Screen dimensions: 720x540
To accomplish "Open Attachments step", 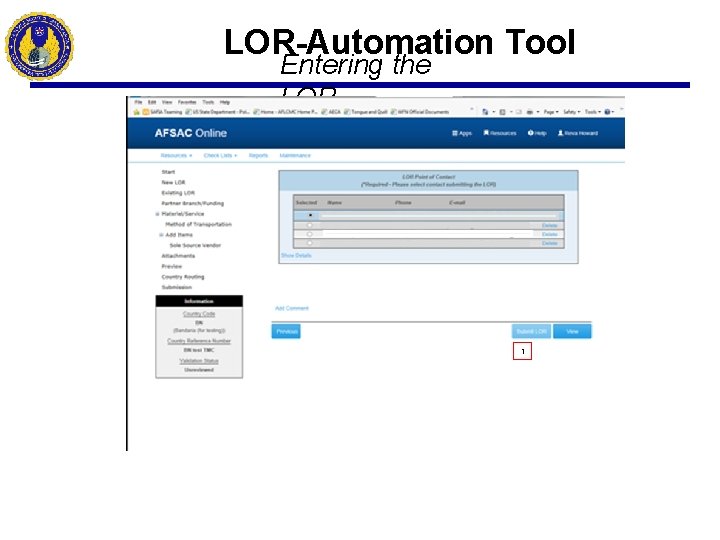I will [178, 256].
